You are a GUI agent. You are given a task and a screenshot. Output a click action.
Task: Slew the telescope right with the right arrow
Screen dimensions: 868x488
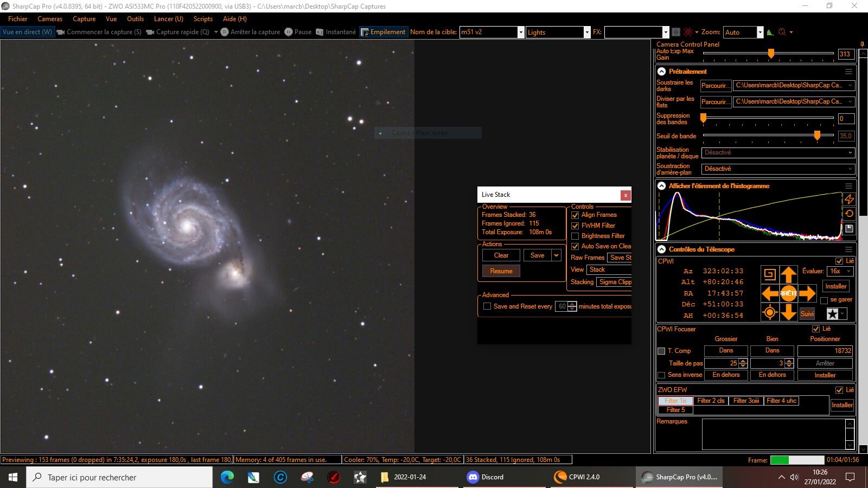(807, 293)
